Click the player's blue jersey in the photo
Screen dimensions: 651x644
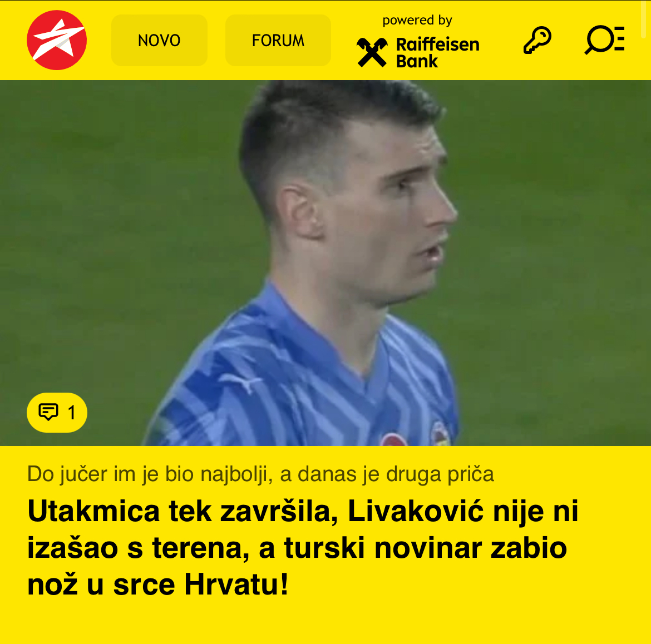[303, 382]
